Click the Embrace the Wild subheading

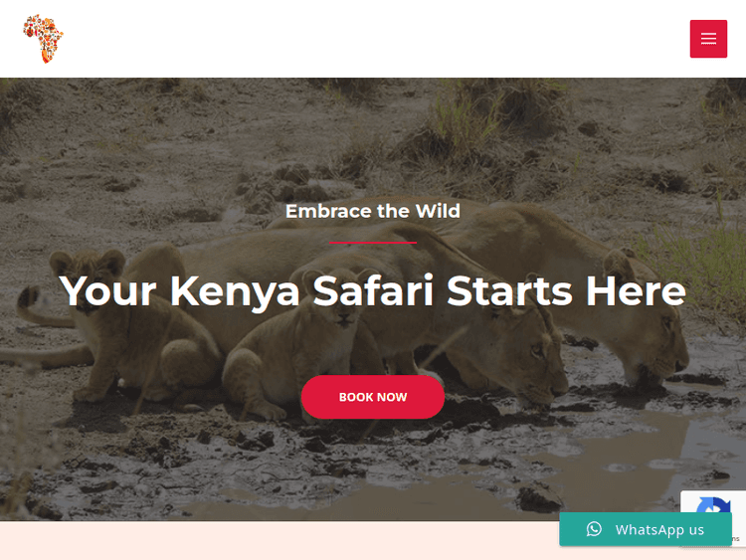point(373,211)
